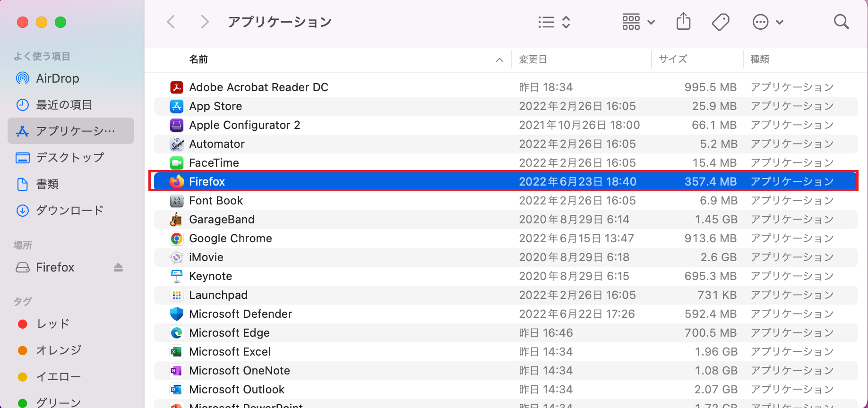The height and width of the screenshot is (408, 868).
Task: Click the Font Book app icon
Action: [x=177, y=201]
